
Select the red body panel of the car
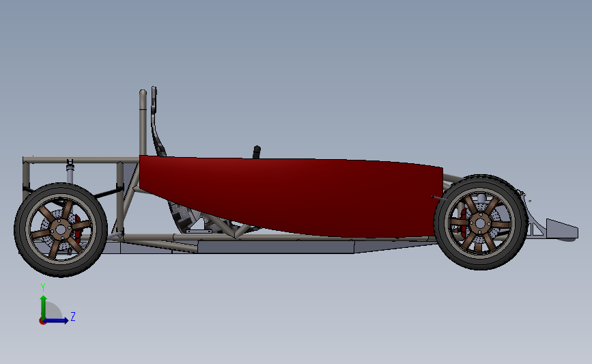coord(291,197)
